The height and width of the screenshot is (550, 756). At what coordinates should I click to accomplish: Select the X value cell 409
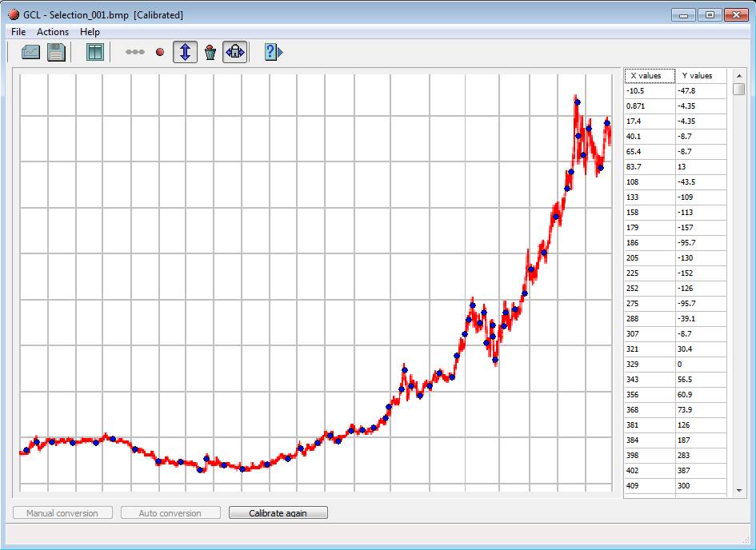tap(650, 485)
